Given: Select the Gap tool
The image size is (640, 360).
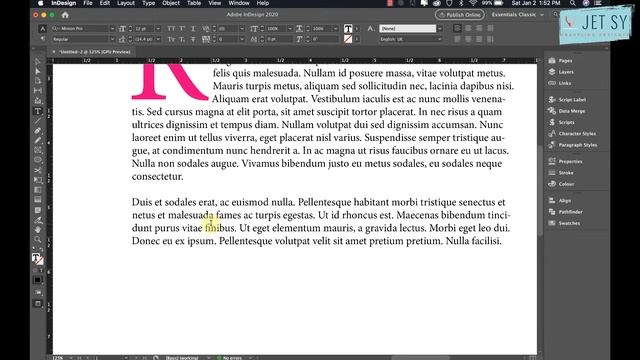Looking at the screenshot, I should pyautogui.click(x=38, y=91).
